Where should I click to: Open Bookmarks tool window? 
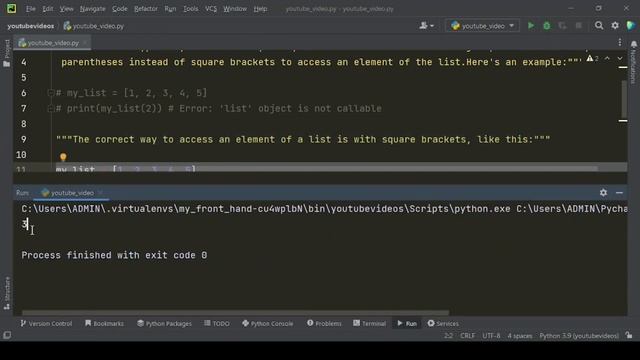(104, 323)
